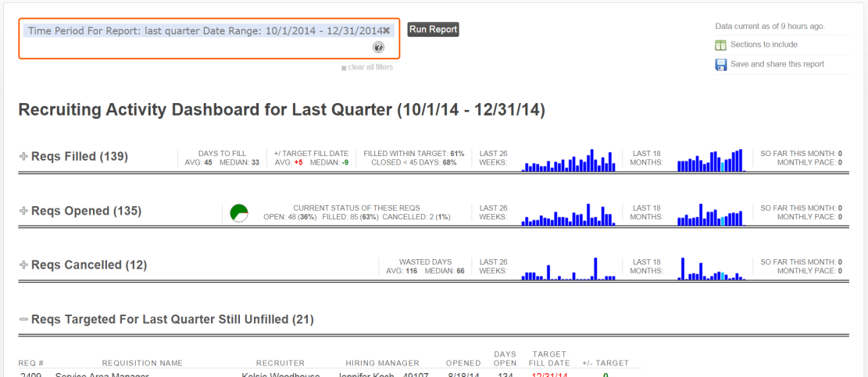Click the Sections to include table icon

pyautogui.click(x=721, y=44)
